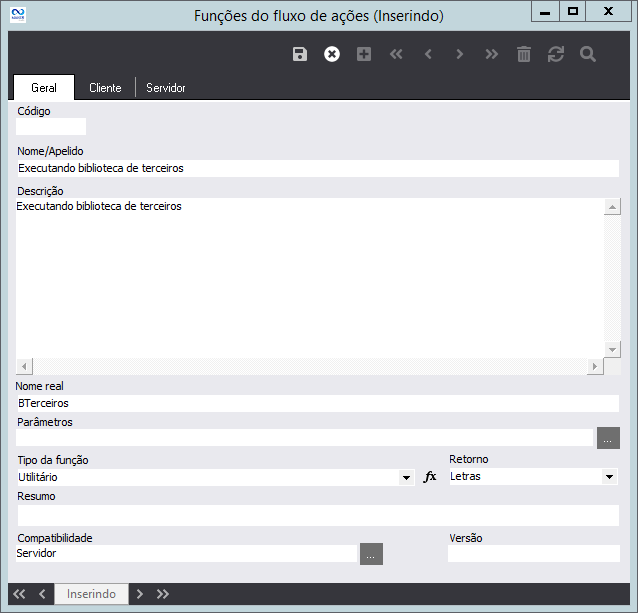Click the Compatibilidade ellipsis button
Screen dimensions: 638x613
[x=371, y=554]
